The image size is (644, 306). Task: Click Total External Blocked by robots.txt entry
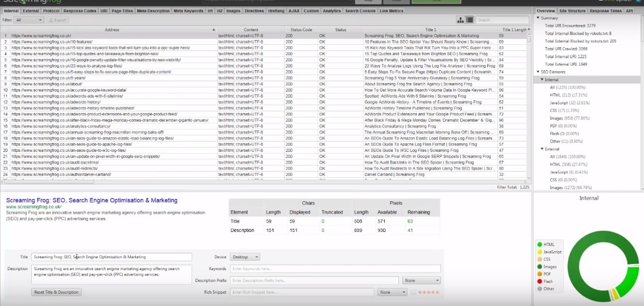580,41
